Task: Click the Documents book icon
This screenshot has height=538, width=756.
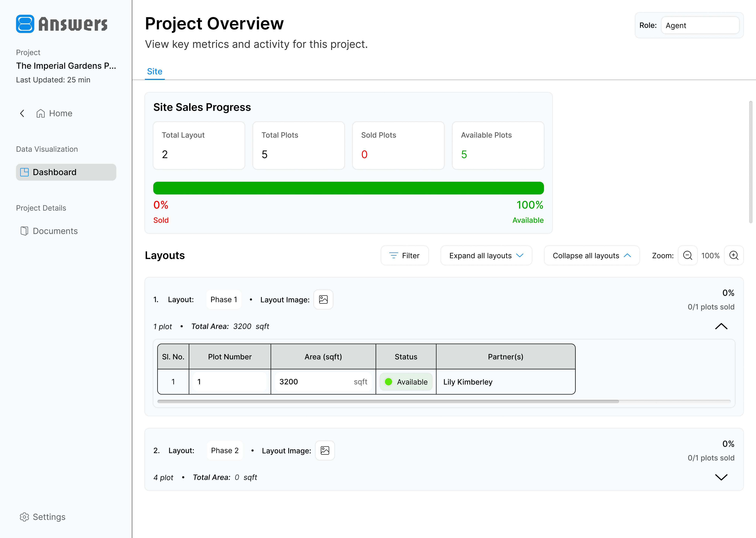Action: pyautogui.click(x=24, y=231)
